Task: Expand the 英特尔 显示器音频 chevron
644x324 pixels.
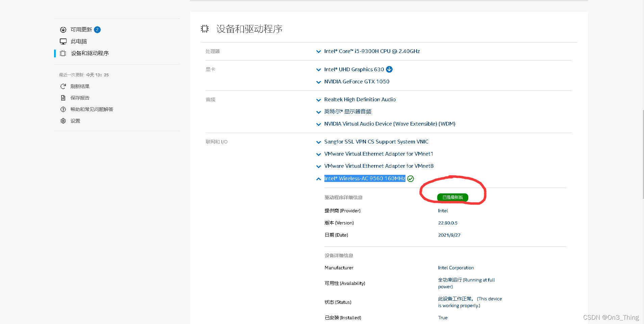Action: pyautogui.click(x=318, y=112)
